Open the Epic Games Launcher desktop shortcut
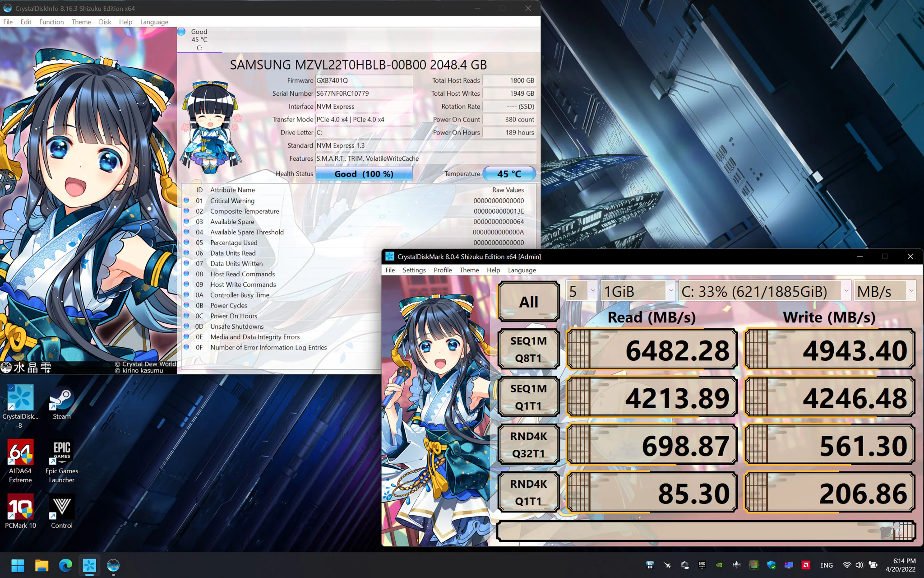 pos(62,461)
